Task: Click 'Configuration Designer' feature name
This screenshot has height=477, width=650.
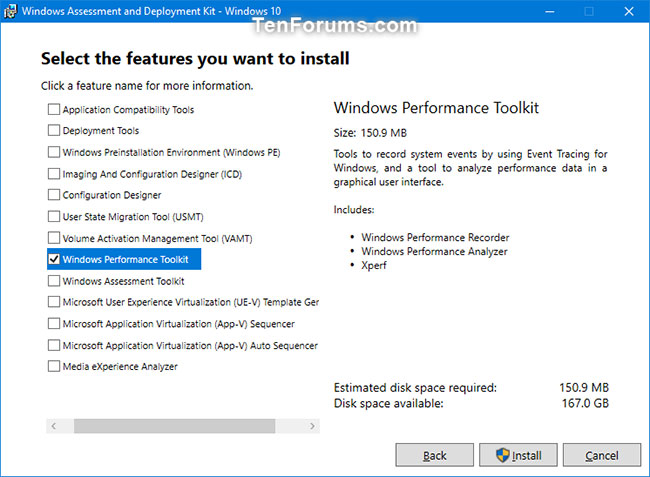Action: (x=112, y=195)
